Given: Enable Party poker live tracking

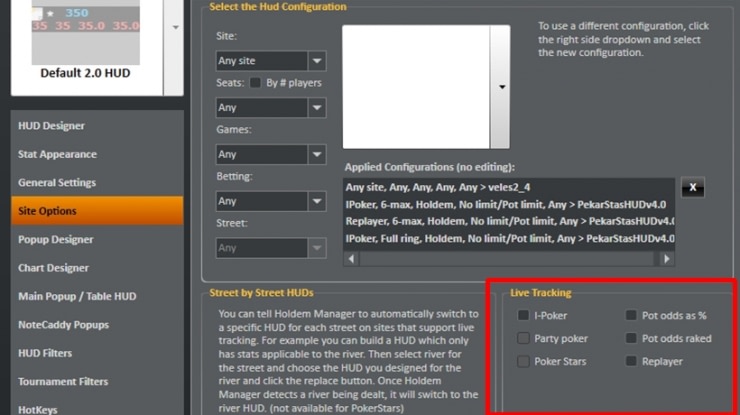Looking at the screenshot, I should point(523,338).
